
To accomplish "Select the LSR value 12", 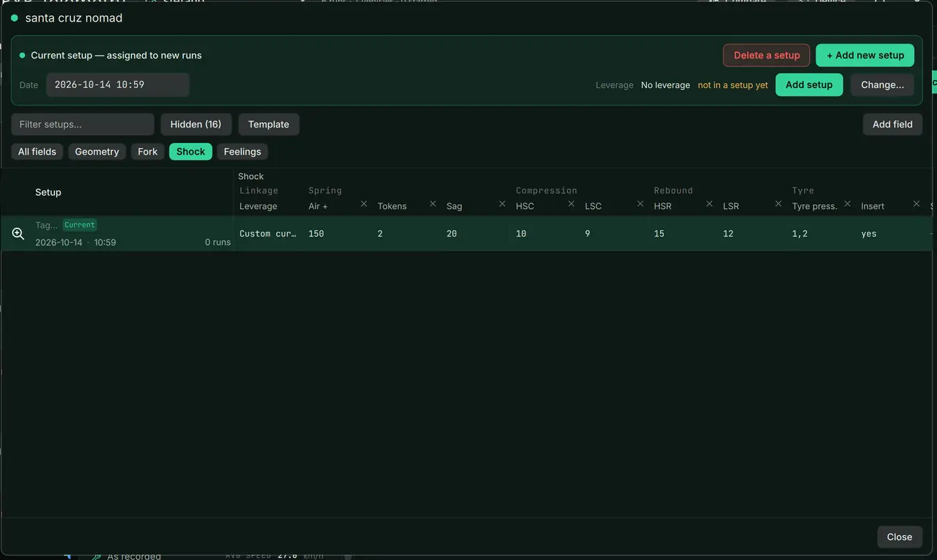I will coord(728,234).
